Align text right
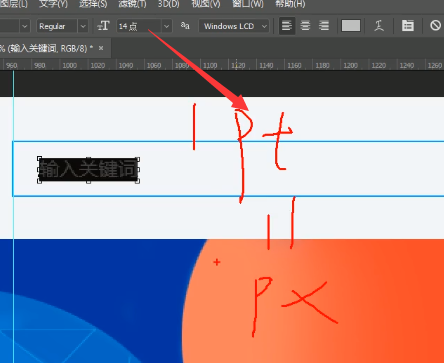 (x=324, y=26)
